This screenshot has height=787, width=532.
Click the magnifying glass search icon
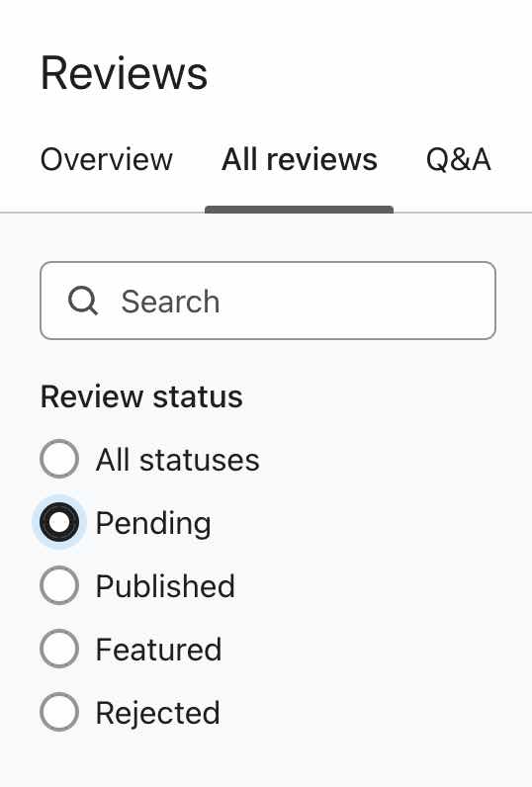coord(83,301)
